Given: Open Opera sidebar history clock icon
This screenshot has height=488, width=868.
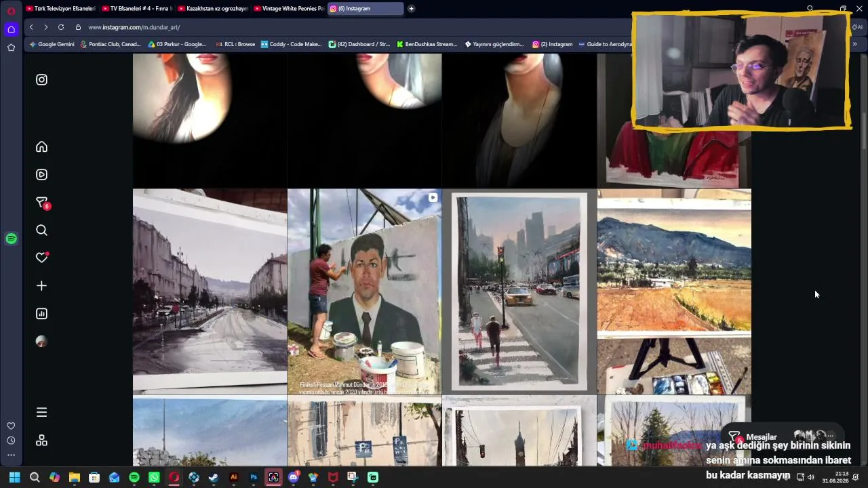Looking at the screenshot, I should click(11, 441).
